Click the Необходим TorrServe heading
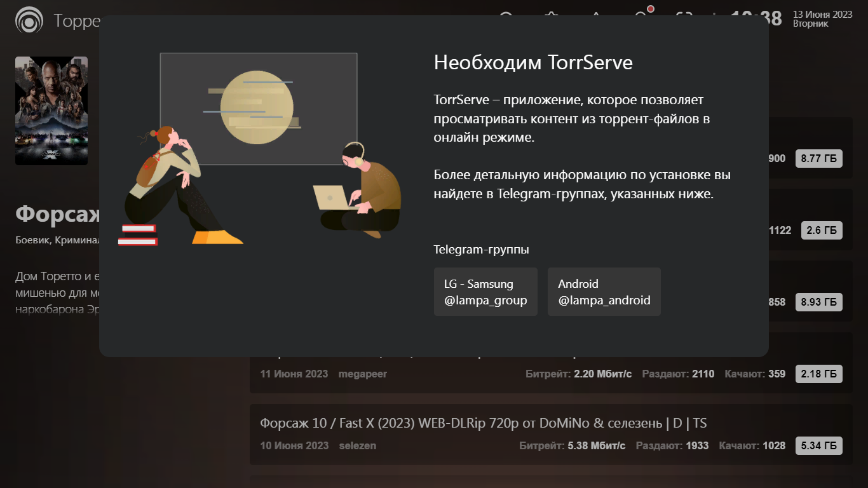 [533, 62]
